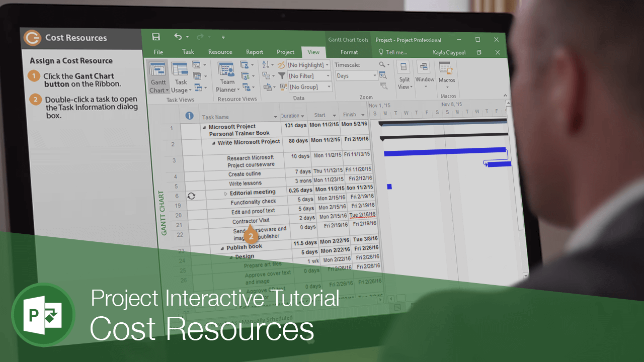Expand the Timescale Days combo box

coord(374,76)
